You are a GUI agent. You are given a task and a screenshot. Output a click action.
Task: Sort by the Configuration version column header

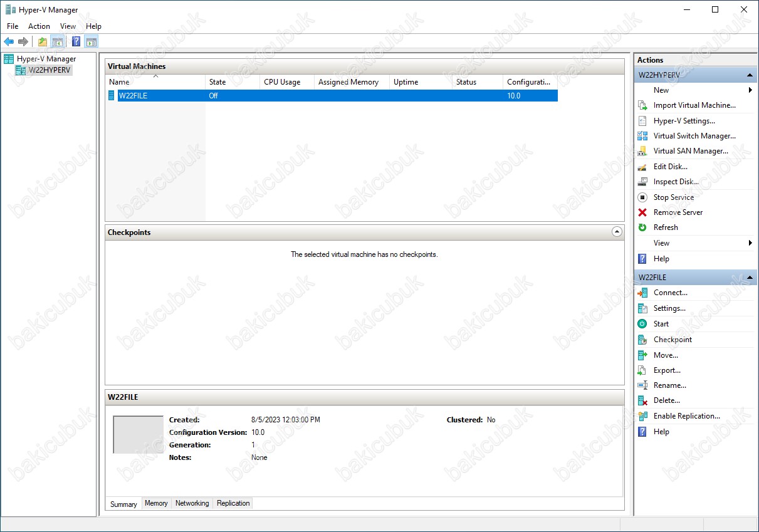530,82
